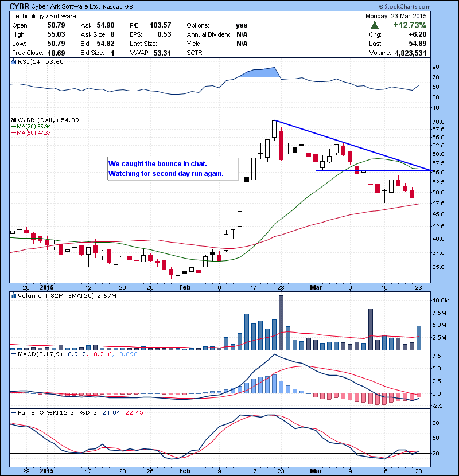Click 'Watching for second day run again' text
The height and width of the screenshot is (476, 459).
tap(166, 174)
